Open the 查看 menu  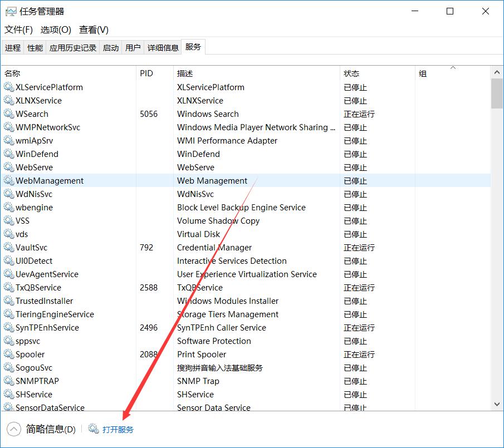point(93,29)
